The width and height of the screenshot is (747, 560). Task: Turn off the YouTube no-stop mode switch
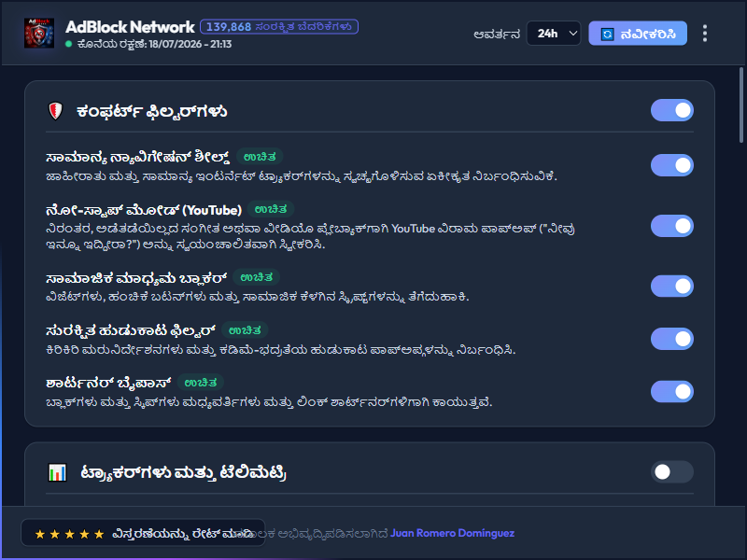point(671,226)
